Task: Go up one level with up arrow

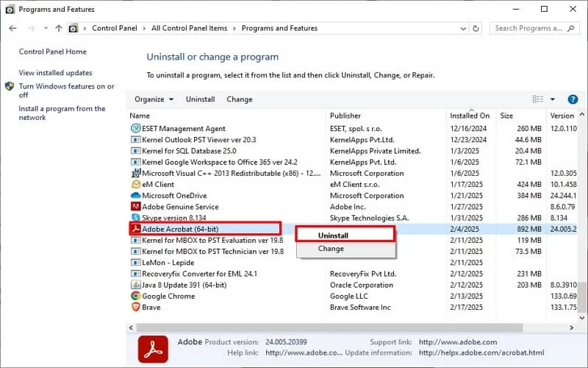Action: [59, 28]
